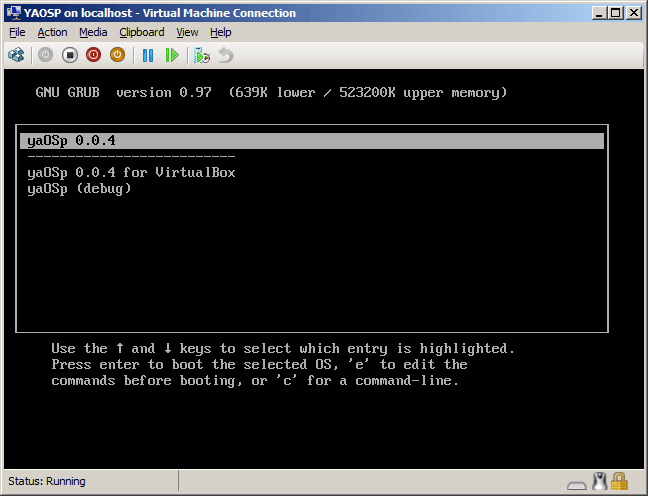Select the highlighted yaOSp 0.0.4 GRUB entry

[312, 141]
